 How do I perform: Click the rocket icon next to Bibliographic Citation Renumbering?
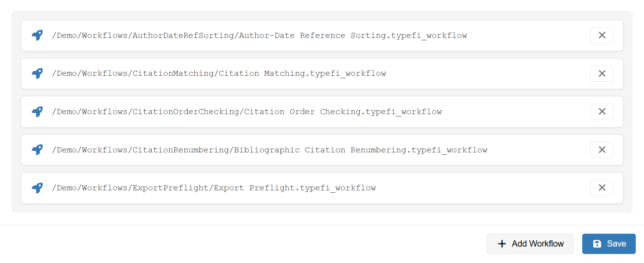37,150
